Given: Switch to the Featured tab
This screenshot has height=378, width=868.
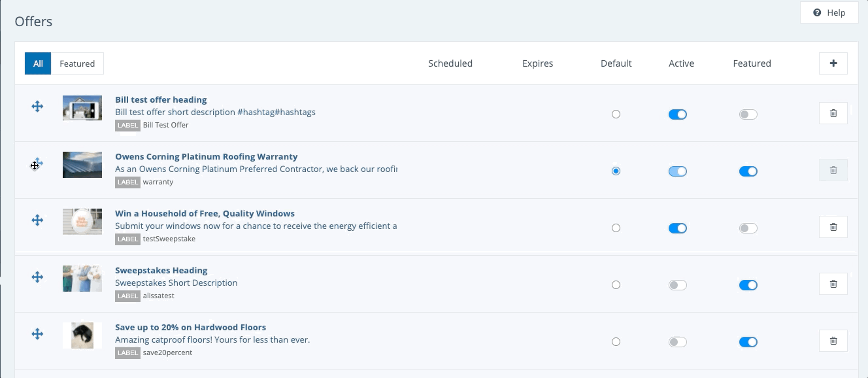Looking at the screenshot, I should [x=77, y=63].
